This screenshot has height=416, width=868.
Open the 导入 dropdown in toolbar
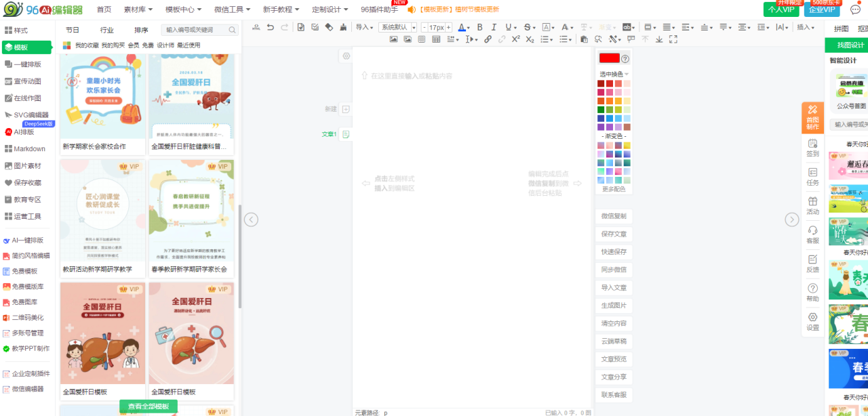click(365, 27)
